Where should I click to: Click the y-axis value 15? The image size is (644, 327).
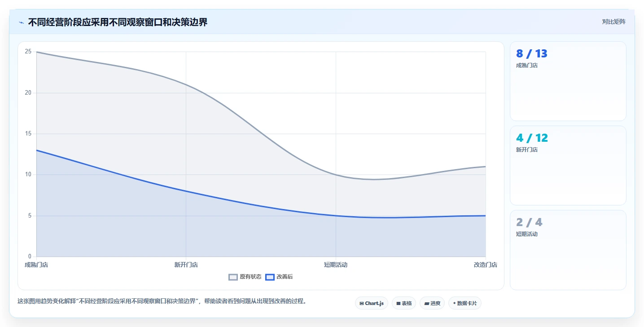(28, 134)
